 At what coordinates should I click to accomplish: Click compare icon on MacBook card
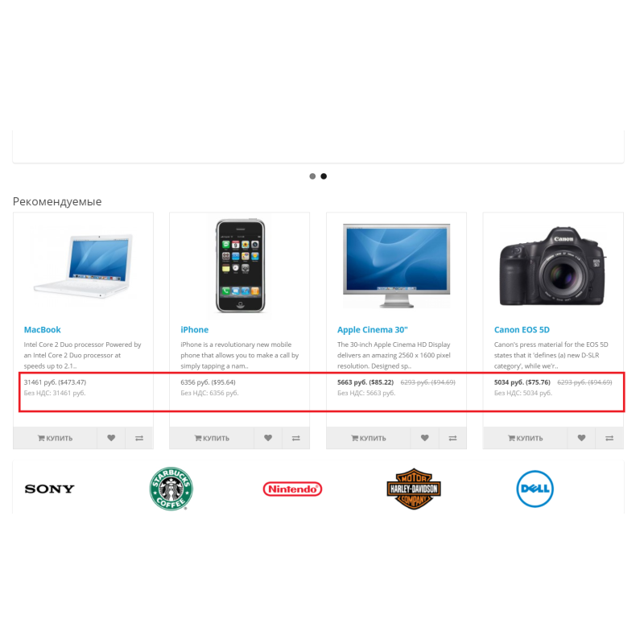click(139, 438)
